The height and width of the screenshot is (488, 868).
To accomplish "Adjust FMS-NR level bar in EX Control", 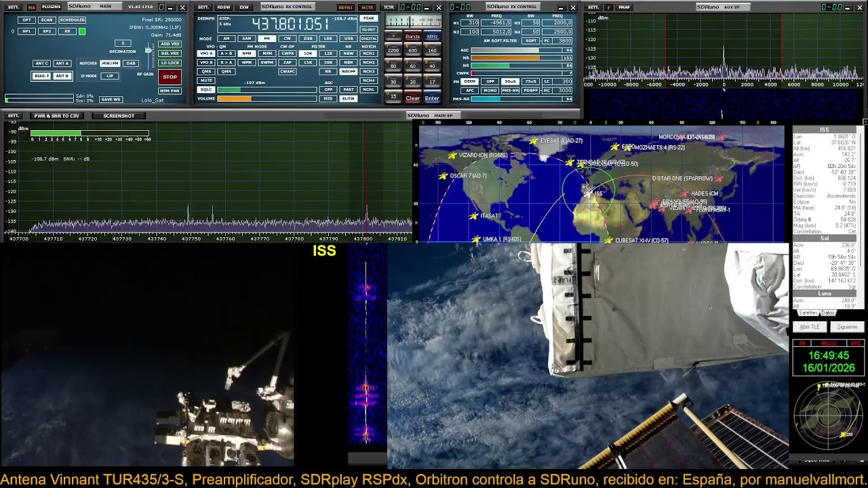I will 521,99.
